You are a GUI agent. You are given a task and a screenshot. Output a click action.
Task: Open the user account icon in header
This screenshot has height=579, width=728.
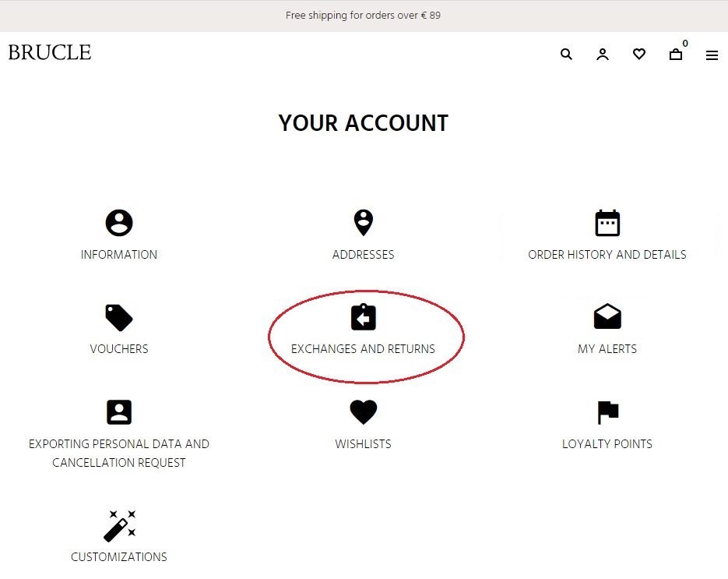tap(603, 55)
